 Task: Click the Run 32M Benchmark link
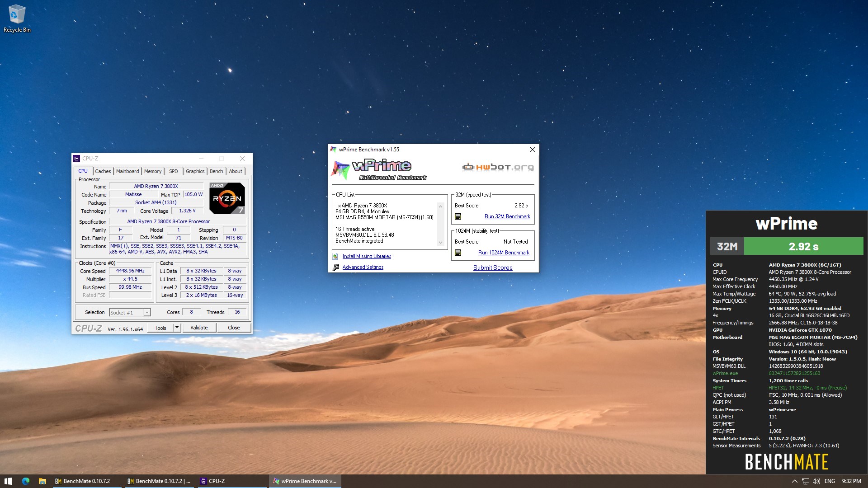tap(507, 216)
